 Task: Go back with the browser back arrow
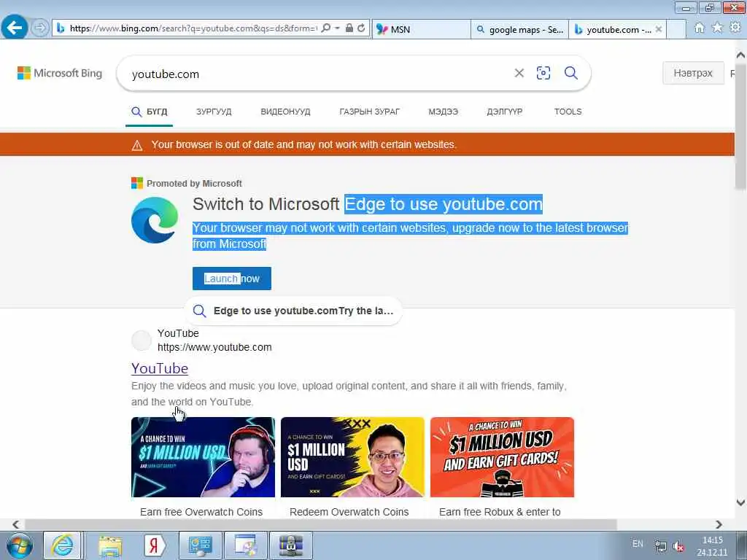[15, 27]
